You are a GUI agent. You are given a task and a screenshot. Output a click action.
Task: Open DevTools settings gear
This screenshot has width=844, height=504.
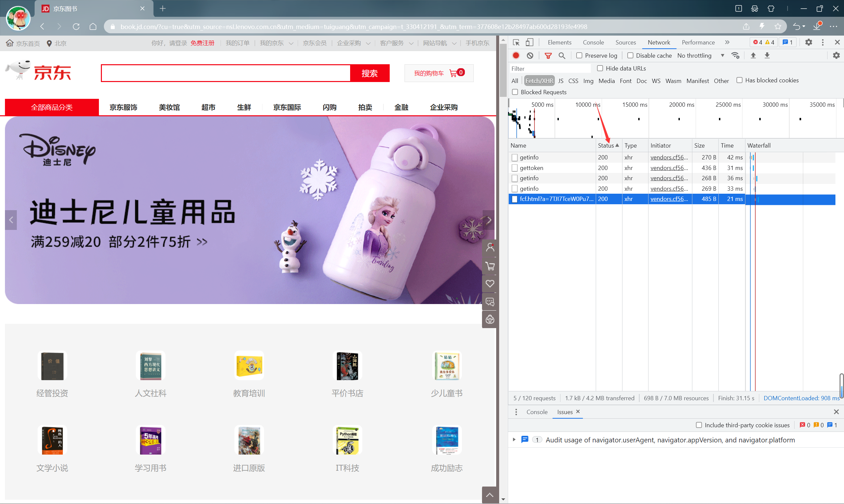click(x=809, y=42)
